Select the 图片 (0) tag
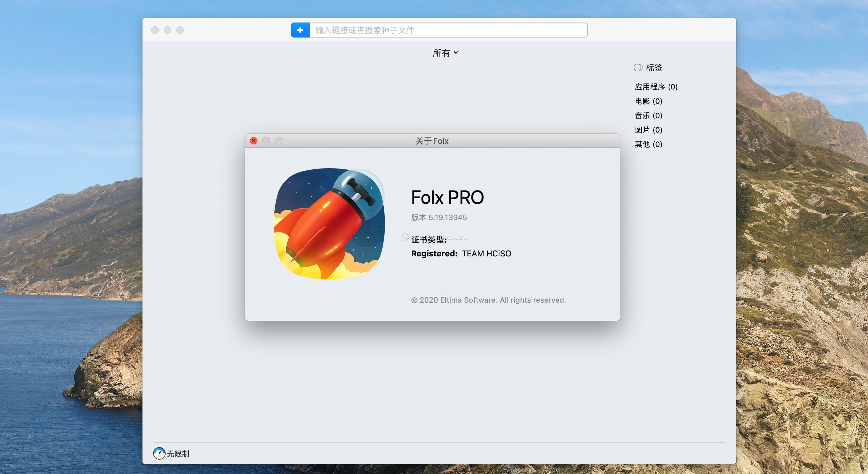The width and height of the screenshot is (868, 474). [648, 130]
